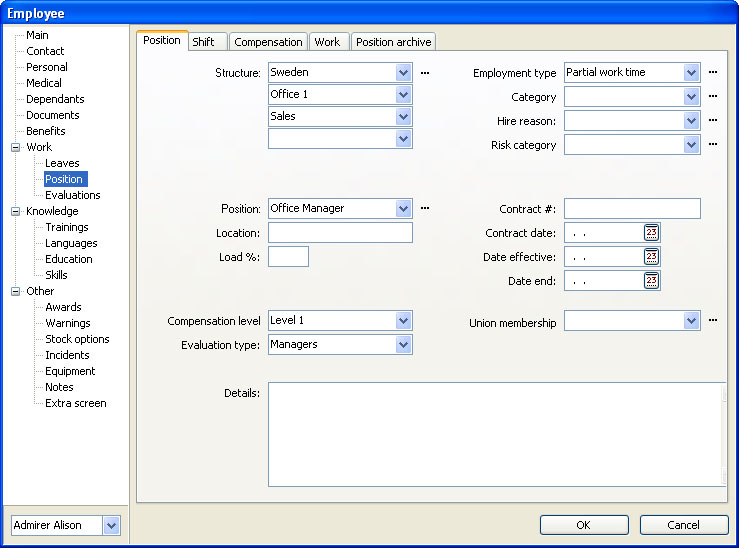Select Leaves under Work
Viewport: 739px width, 548px height.
(x=62, y=164)
